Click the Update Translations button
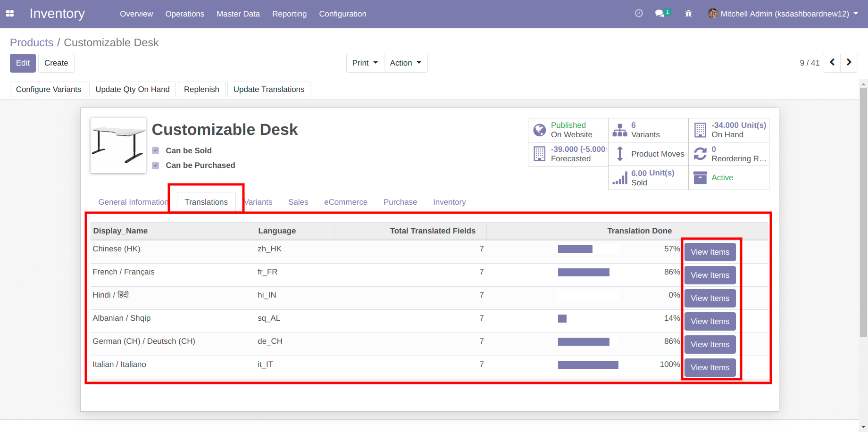The image size is (868, 432). coord(268,89)
